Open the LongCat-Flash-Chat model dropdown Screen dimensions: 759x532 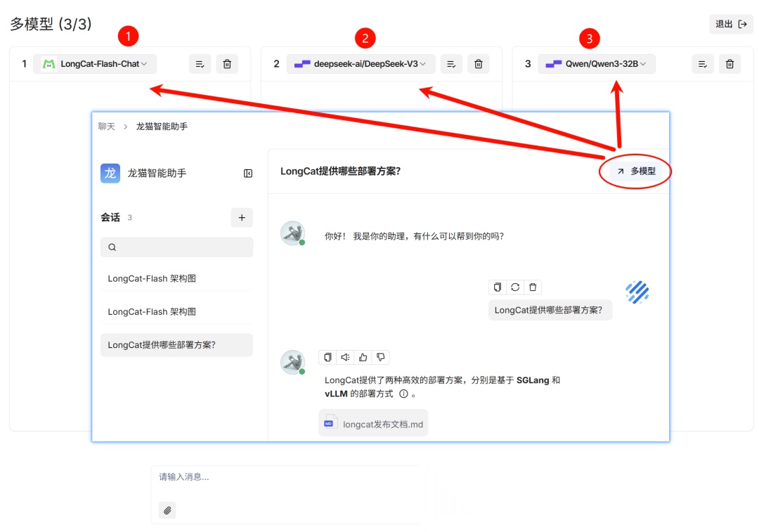click(x=95, y=64)
